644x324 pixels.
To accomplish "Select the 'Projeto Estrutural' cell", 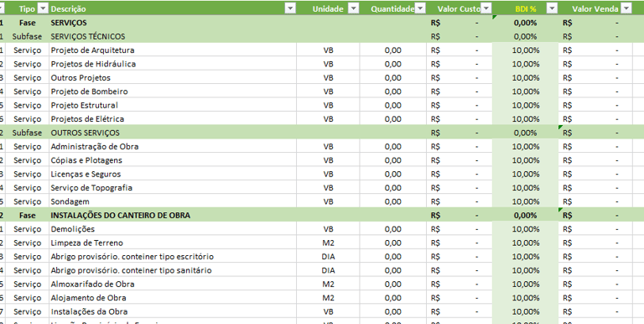I will tap(173, 105).
